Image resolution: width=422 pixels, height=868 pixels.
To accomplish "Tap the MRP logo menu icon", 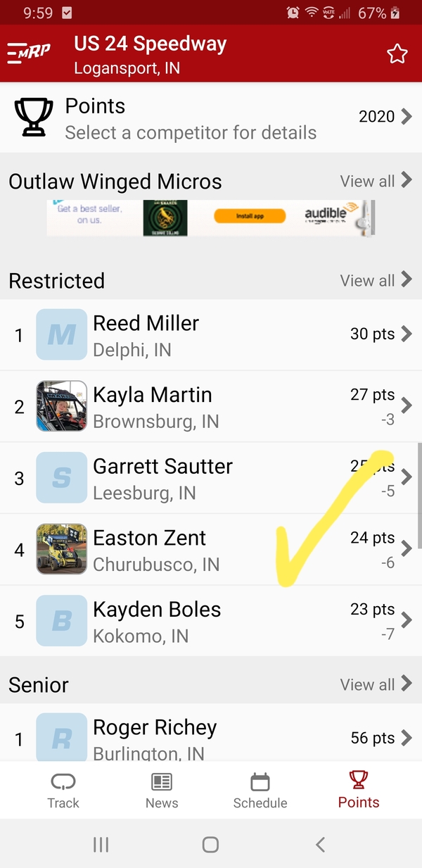I will pos(29,54).
